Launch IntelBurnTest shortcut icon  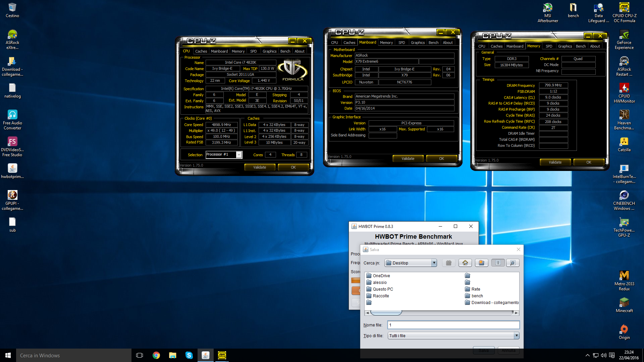(x=624, y=174)
